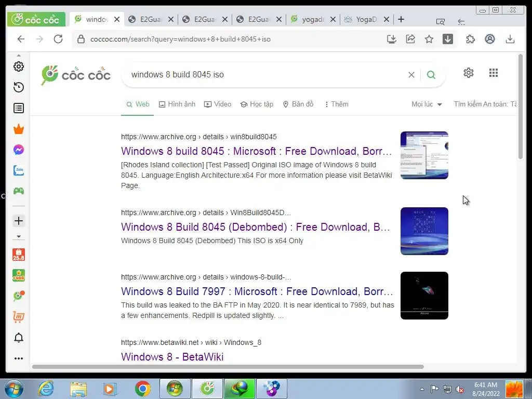
Task: Open search settings gear on page
Action: (x=469, y=73)
